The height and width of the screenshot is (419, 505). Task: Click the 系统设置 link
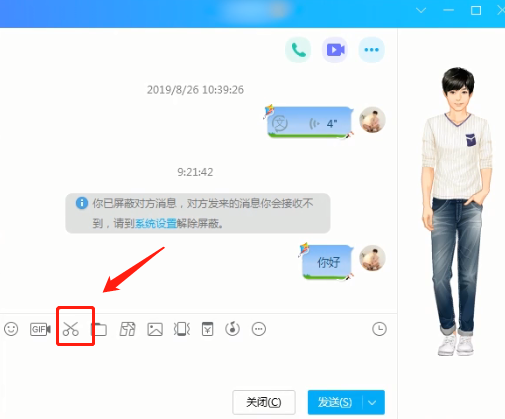156,223
